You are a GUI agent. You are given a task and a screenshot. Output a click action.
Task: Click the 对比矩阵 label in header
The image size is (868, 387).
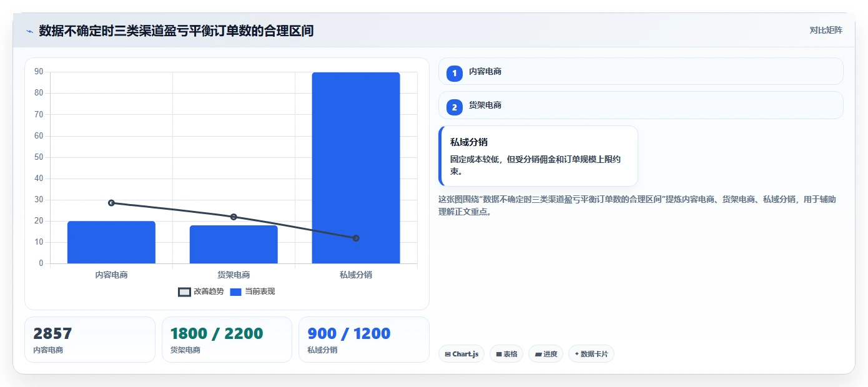coord(826,30)
